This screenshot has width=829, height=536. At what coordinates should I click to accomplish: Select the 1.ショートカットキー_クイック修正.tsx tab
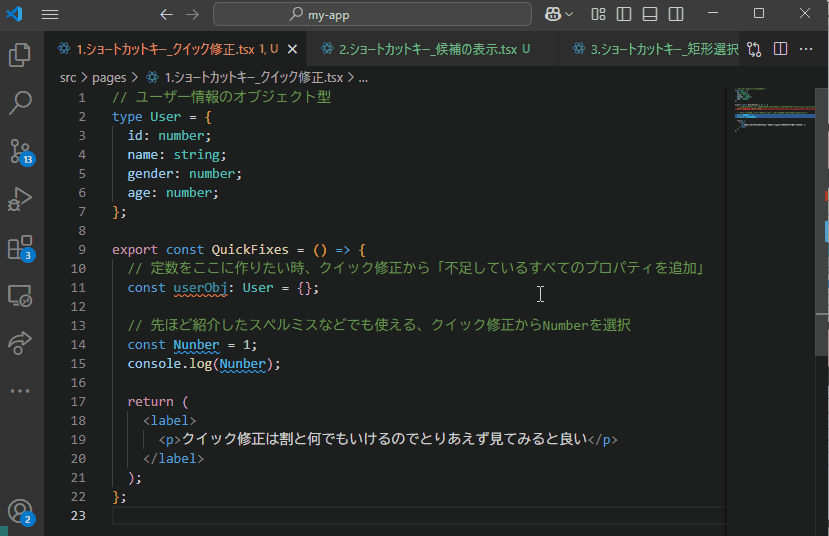(x=177, y=49)
